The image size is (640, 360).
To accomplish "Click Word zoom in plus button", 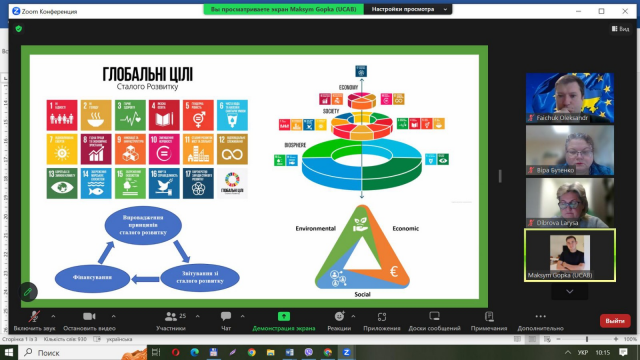I will coord(616,339).
